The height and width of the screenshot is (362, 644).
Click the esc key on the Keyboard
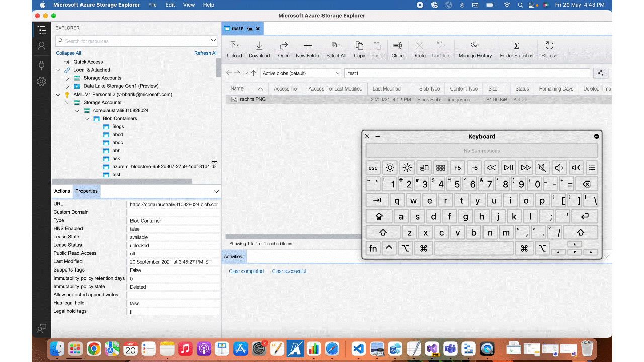[373, 168]
